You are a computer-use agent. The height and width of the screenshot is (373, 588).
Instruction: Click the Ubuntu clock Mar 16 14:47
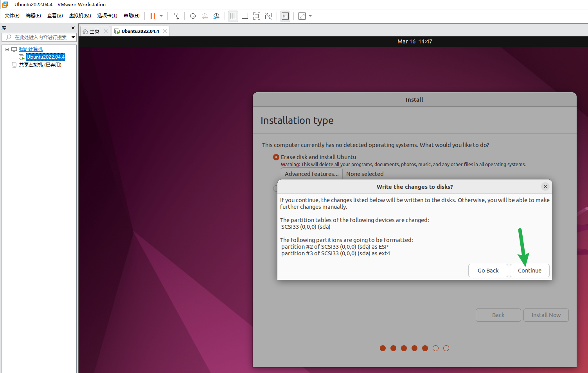click(x=415, y=41)
